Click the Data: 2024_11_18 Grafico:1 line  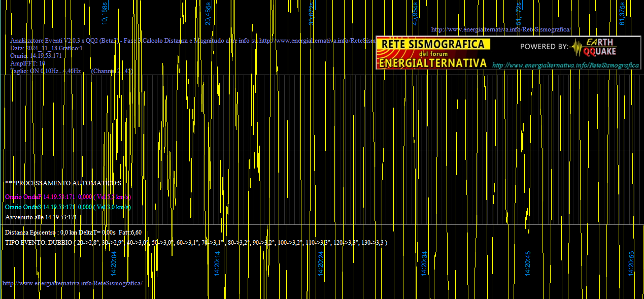tap(46, 48)
